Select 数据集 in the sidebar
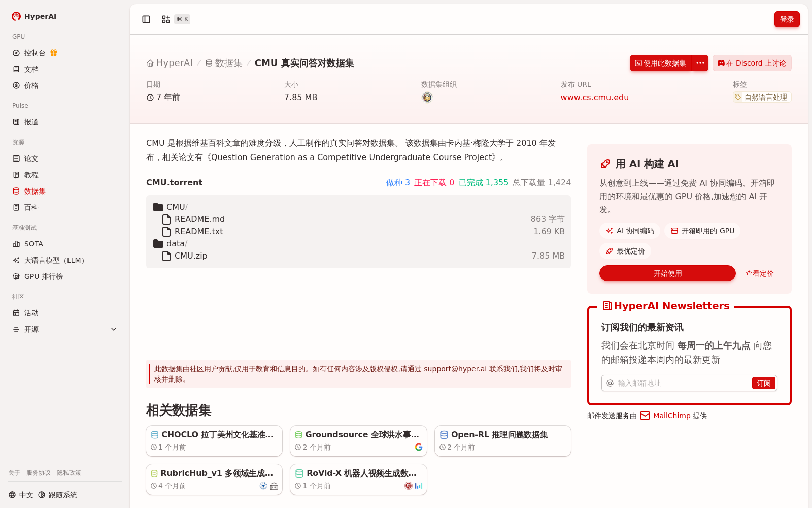 (65, 191)
